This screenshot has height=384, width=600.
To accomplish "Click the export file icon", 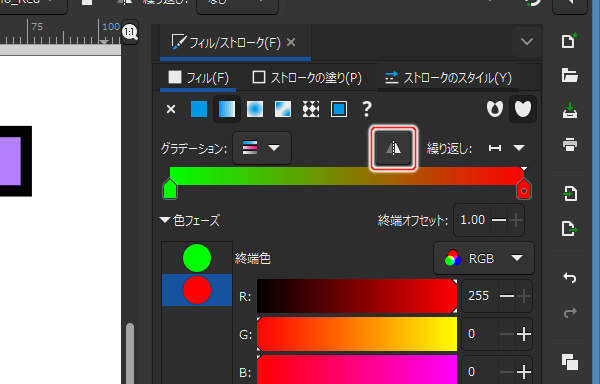I will coord(569,229).
